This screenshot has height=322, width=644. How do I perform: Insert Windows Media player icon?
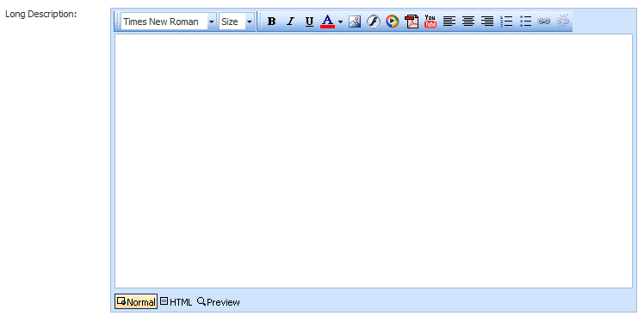click(x=393, y=22)
